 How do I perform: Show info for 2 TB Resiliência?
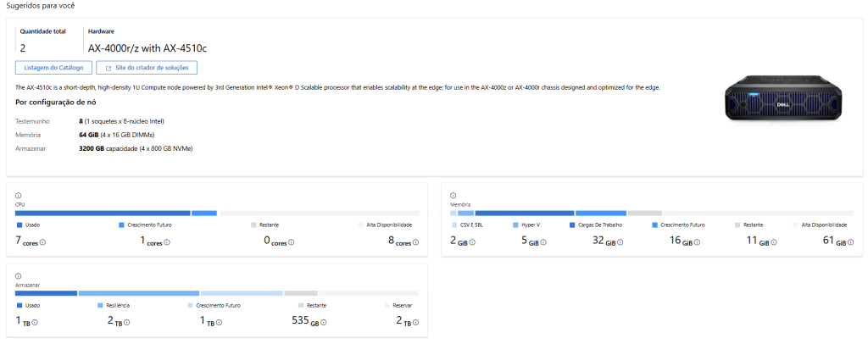point(127,323)
